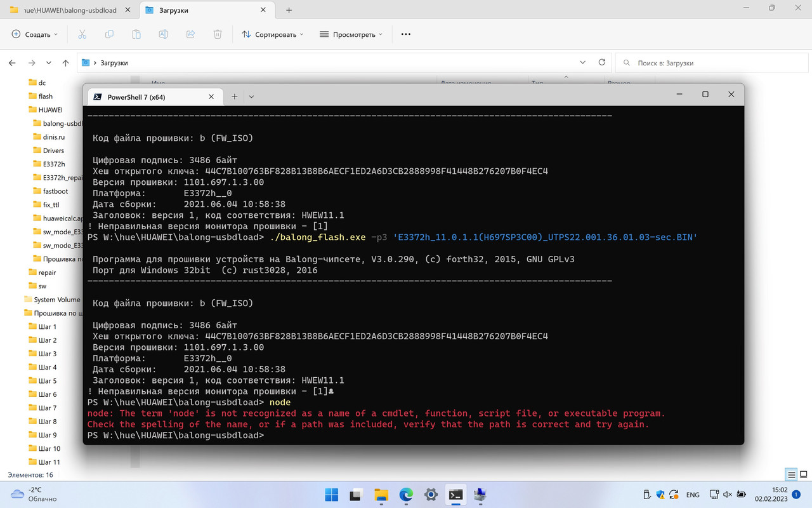Screen dimensions: 812x508
Task: Click the breadcrumb chevron before Загрузки
Action: pyautogui.click(x=95, y=63)
